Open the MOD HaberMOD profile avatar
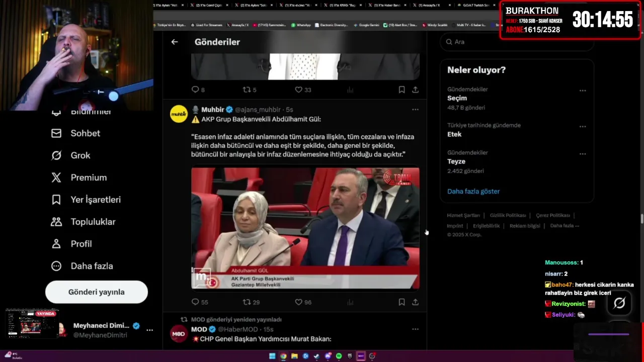The width and height of the screenshot is (644, 362). [179, 334]
